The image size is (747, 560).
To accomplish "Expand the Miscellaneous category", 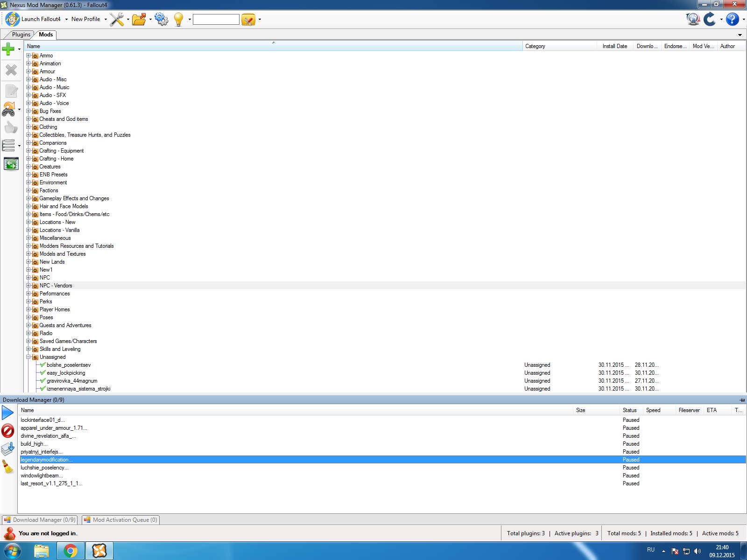I will click(28, 238).
